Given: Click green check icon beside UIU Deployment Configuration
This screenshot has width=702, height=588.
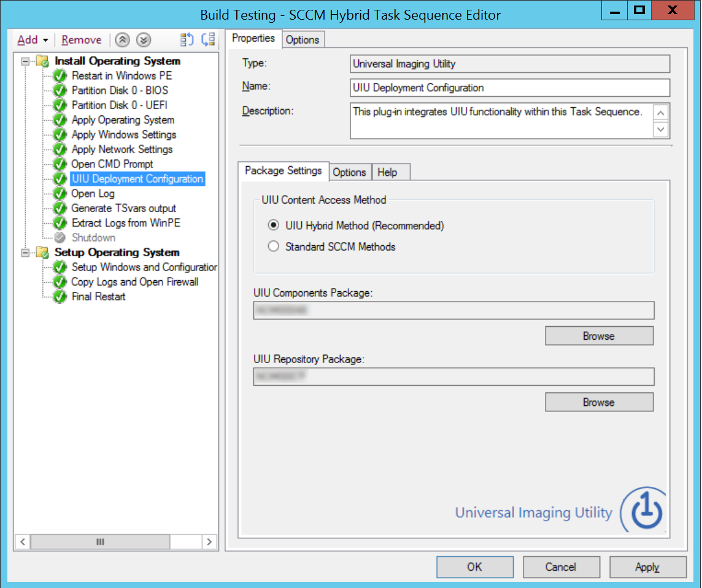Looking at the screenshot, I should click(60, 179).
